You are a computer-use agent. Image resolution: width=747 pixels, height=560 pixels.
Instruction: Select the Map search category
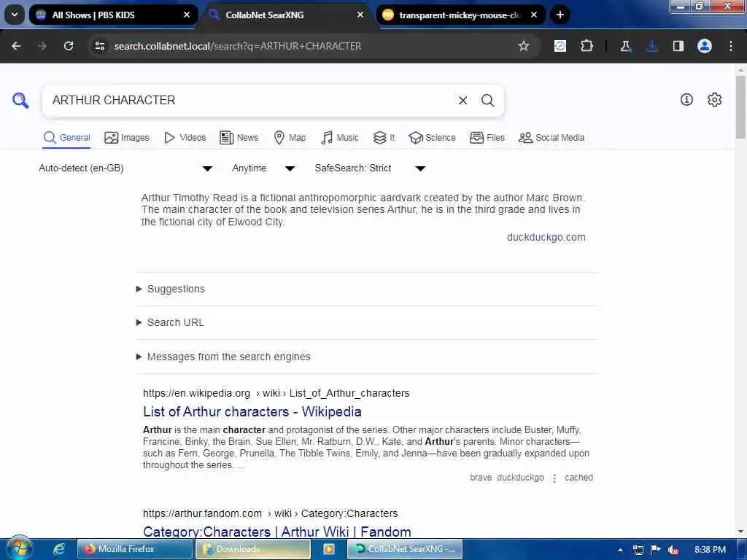point(290,138)
